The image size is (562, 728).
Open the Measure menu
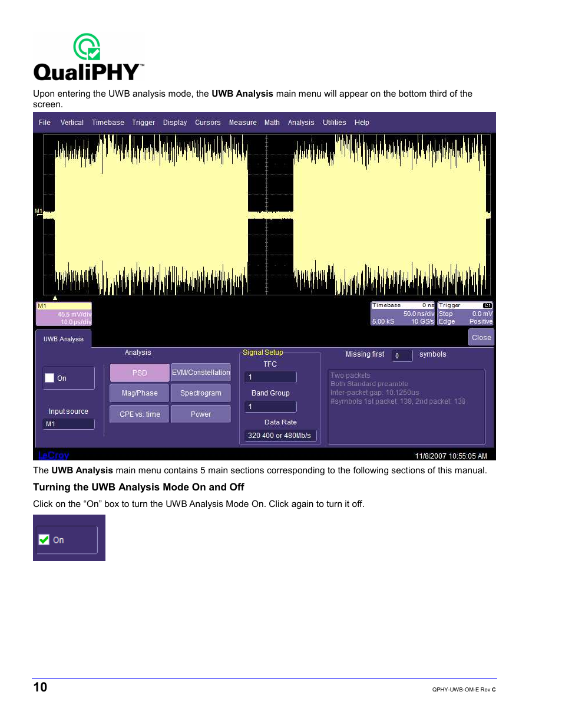point(243,123)
